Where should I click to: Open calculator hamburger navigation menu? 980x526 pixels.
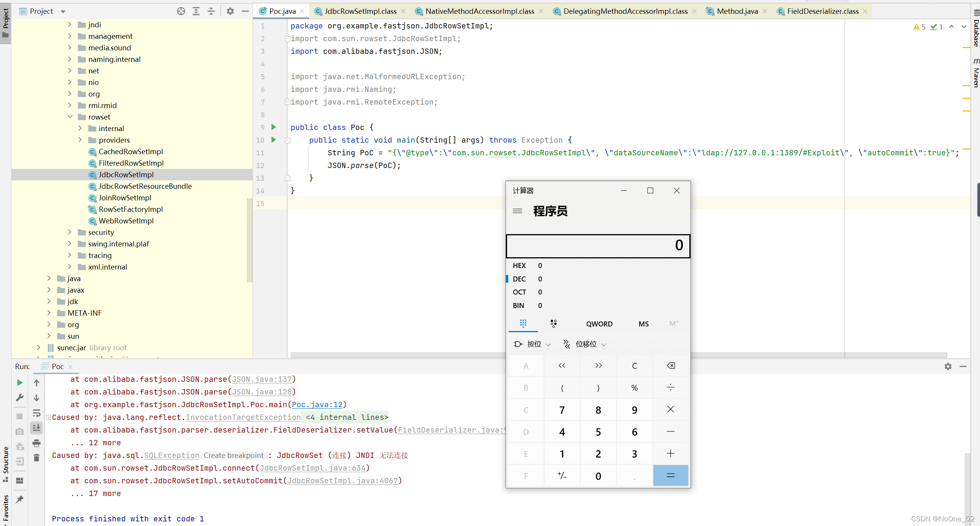[x=517, y=211]
